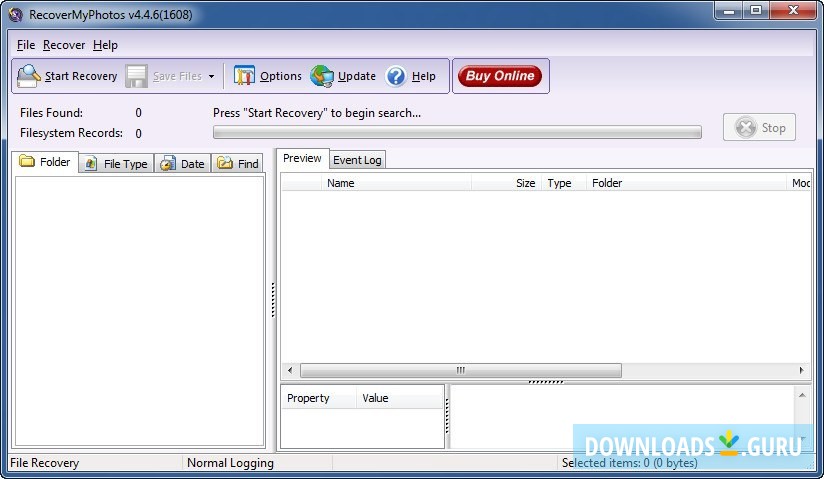Open the File menu

[x=26, y=45]
